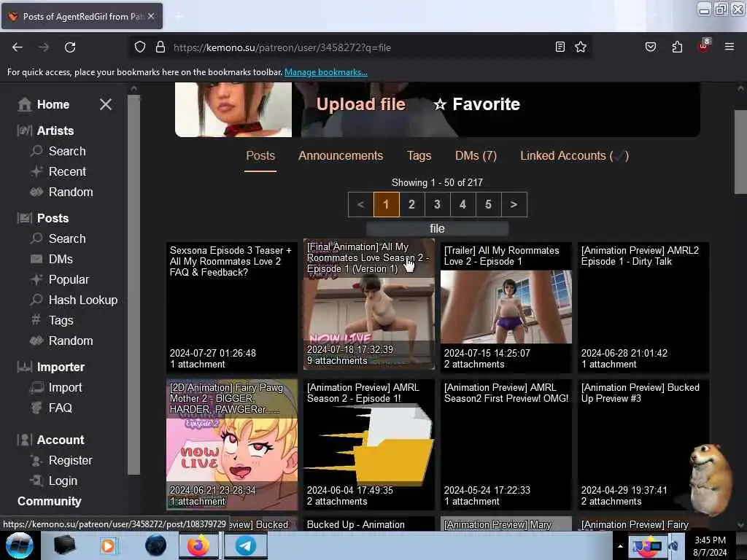747x560 pixels.
Task: Open the Sexsona Episode 3 Teaser post
Action: (232, 307)
